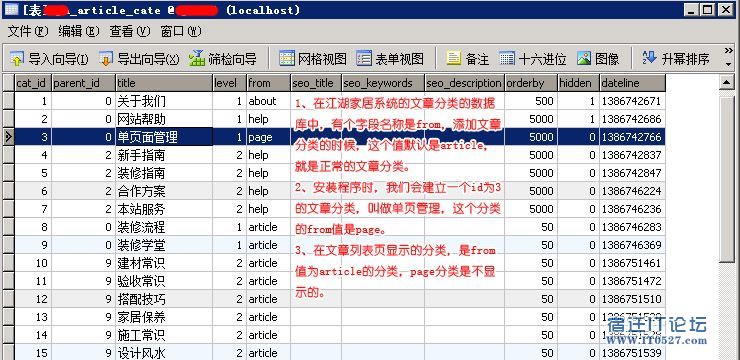Switch to Form View (表单视图)
740x360 pixels.
(390, 59)
